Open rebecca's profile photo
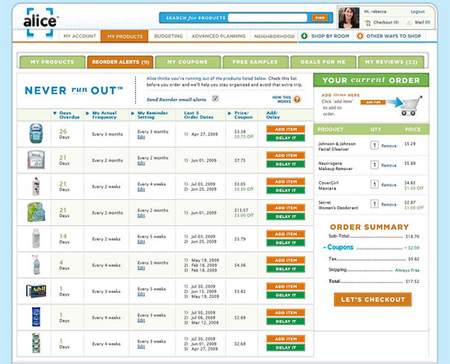The width and height of the screenshot is (450, 364). click(349, 18)
